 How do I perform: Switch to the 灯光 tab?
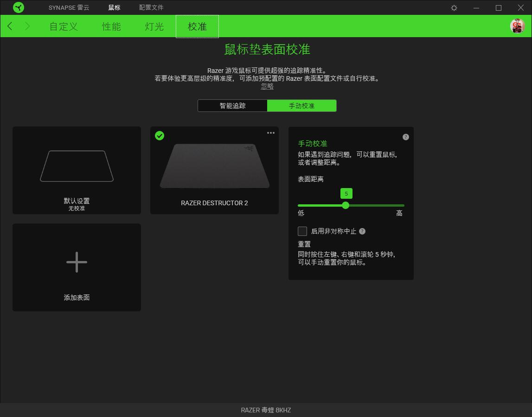pos(154,26)
